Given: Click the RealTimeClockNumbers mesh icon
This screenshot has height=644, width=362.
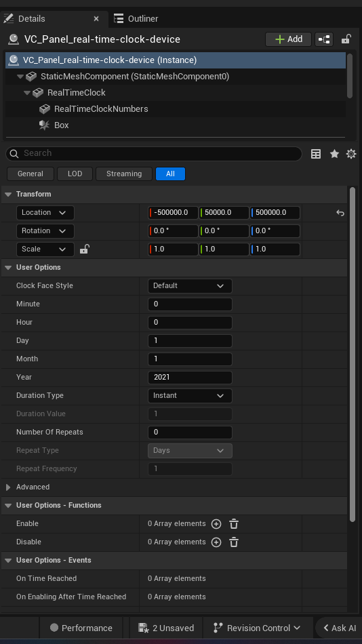Looking at the screenshot, I should (x=44, y=109).
